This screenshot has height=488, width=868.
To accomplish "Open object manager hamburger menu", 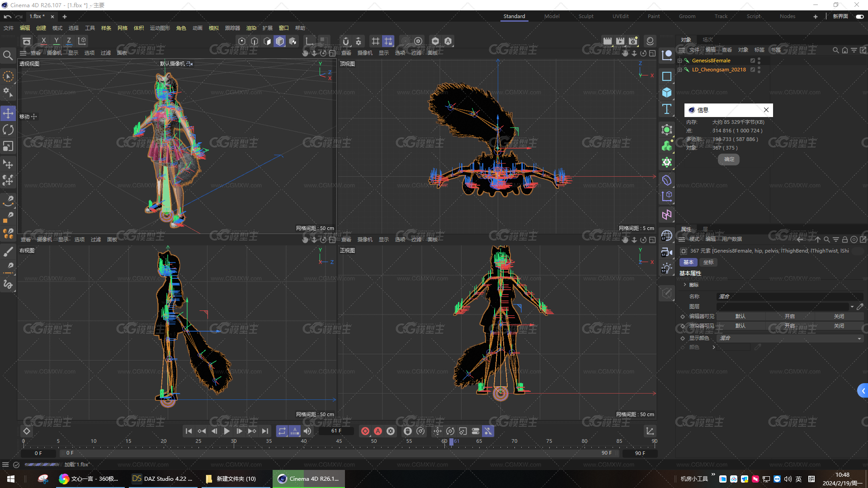I will pos(682,50).
